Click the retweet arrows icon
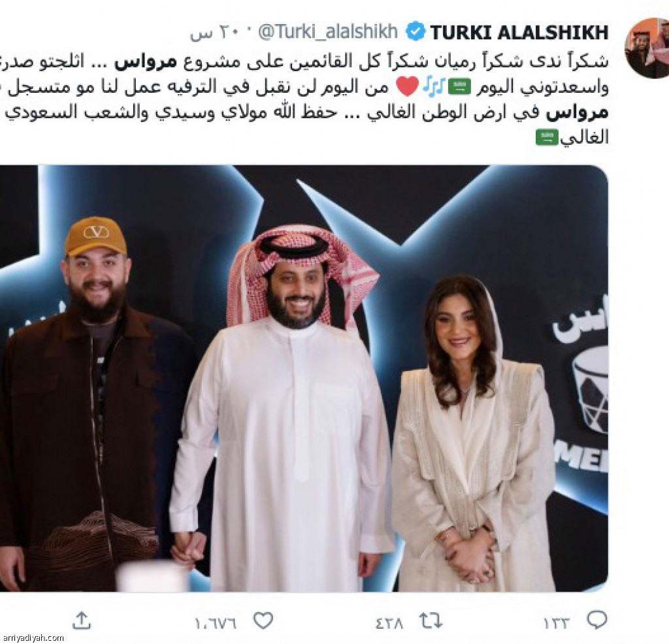669x644 pixels. [431, 620]
